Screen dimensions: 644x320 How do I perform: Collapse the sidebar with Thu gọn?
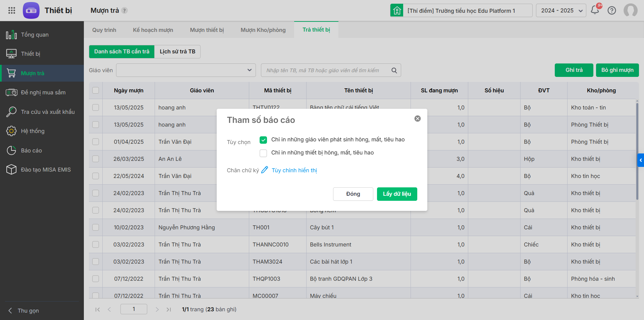[x=28, y=311]
